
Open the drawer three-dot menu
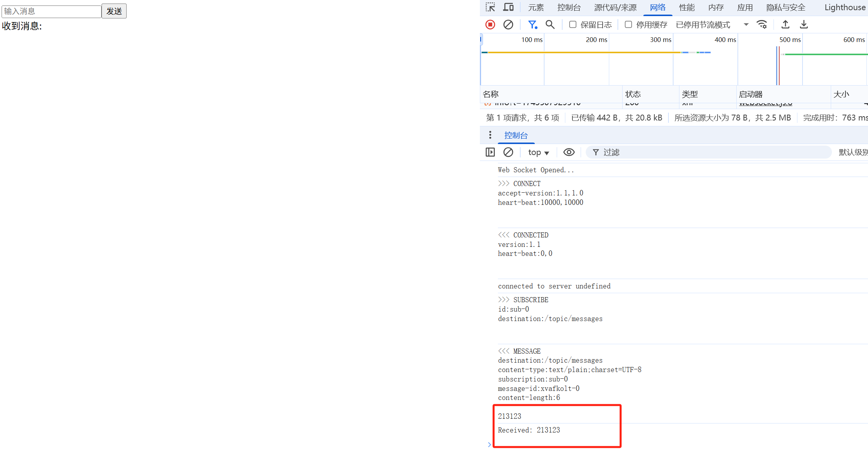(490, 135)
